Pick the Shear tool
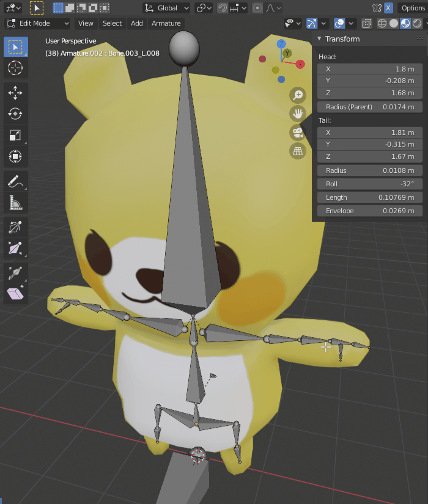The width and height of the screenshot is (428, 504). point(15,294)
